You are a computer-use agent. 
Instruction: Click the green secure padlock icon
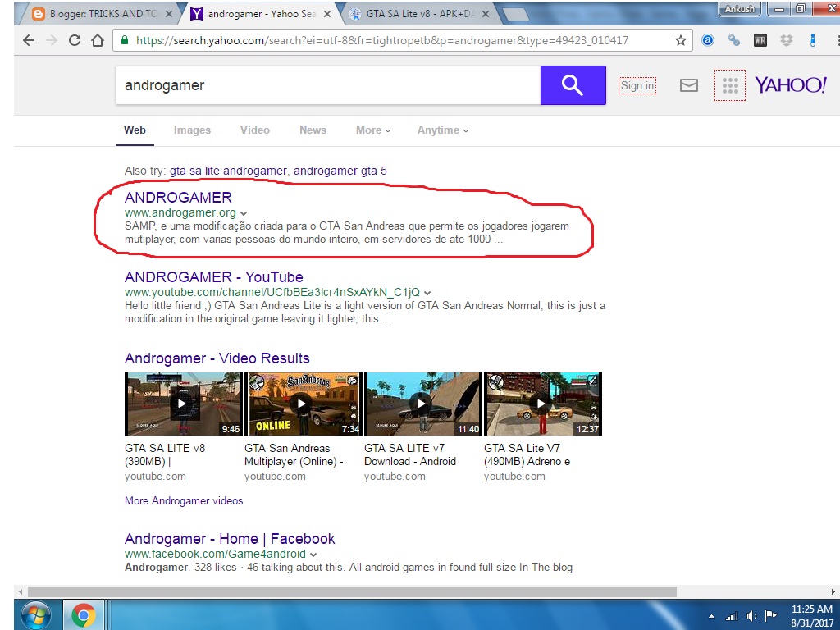[125, 40]
